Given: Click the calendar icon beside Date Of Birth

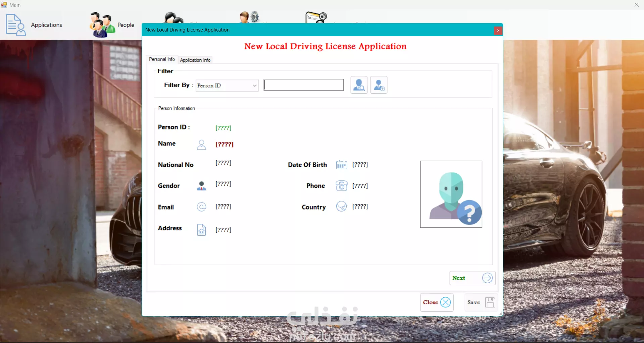Looking at the screenshot, I should [342, 165].
